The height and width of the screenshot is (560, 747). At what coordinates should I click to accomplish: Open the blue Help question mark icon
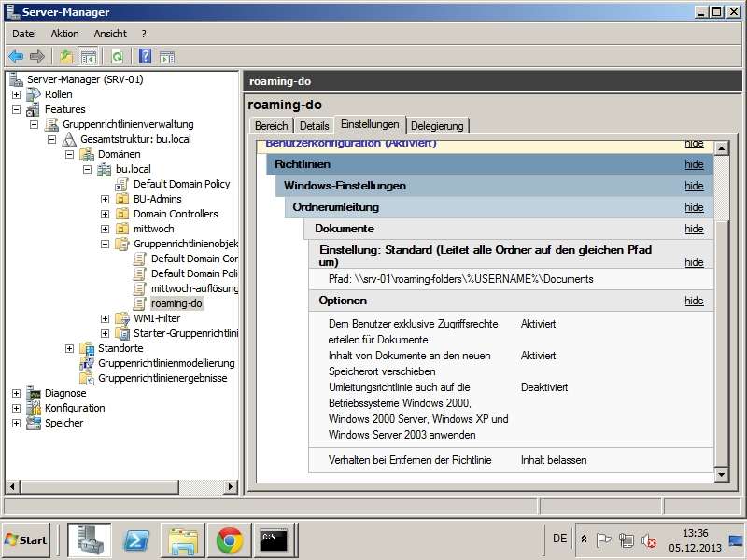pyautogui.click(x=146, y=56)
